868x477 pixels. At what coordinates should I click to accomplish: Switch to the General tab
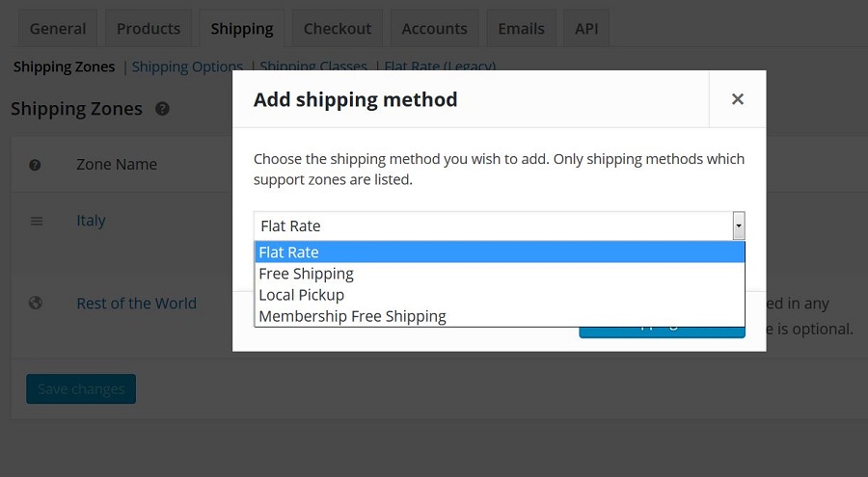pyautogui.click(x=58, y=28)
